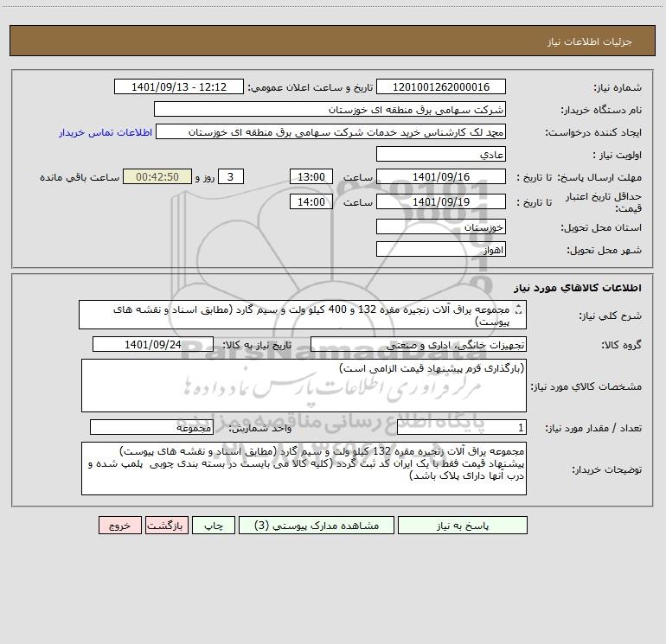The height and width of the screenshot is (644, 666).
Task: Click the stepper arrows in شرح کلی نیاز box
Action: coord(518,310)
